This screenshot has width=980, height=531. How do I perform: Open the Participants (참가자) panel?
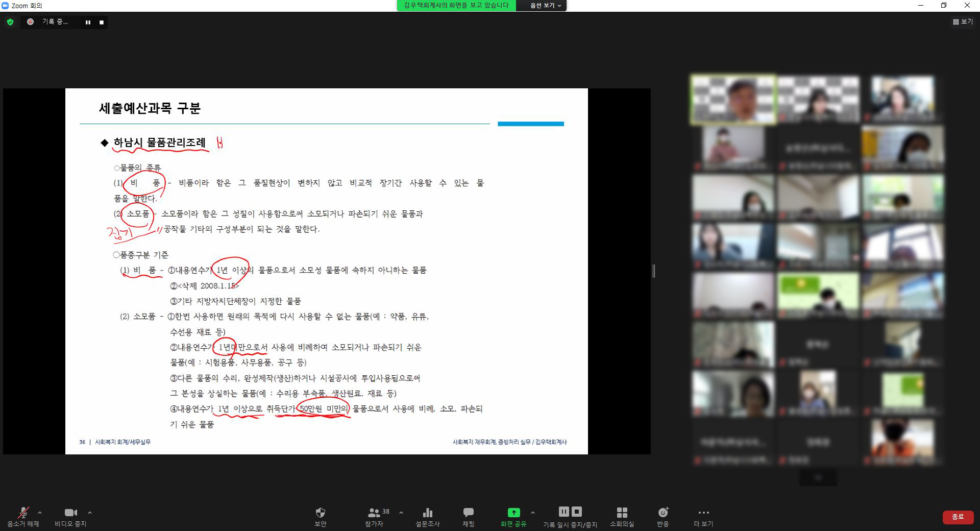tap(375, 513)
